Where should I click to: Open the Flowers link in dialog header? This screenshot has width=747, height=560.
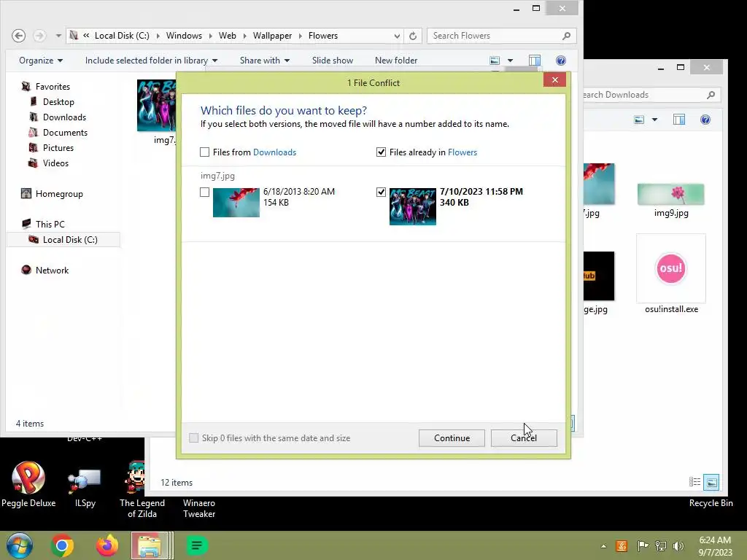click(x=462, y=152)
